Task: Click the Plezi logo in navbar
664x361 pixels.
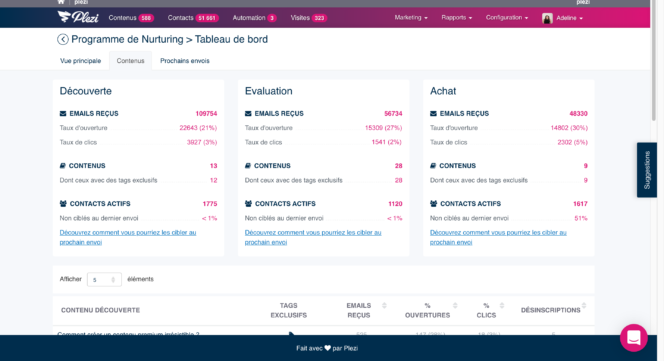Action: 78,17
